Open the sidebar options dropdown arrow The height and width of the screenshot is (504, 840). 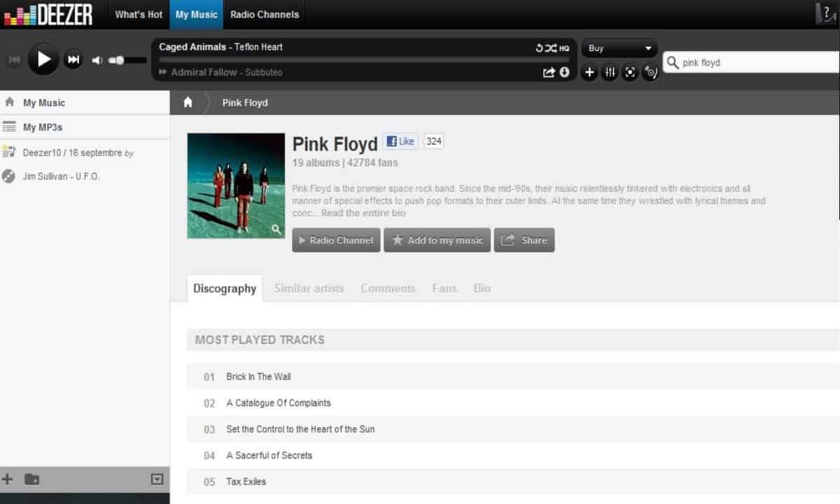tap(157, 479)
